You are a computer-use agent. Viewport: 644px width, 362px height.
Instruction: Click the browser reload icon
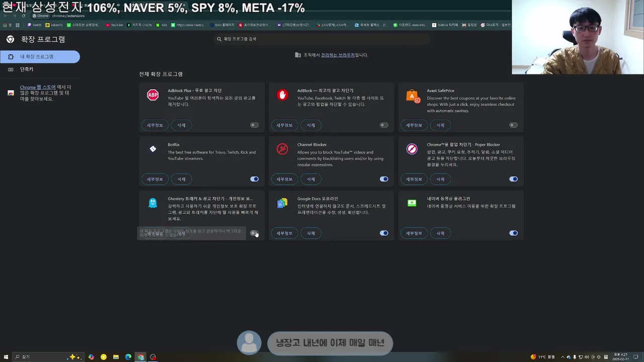[23, 16]
